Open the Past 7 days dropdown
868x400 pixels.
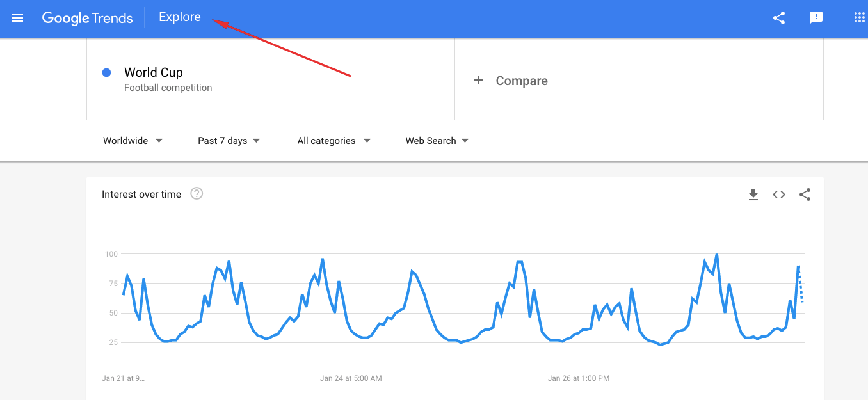click(229, 141)
